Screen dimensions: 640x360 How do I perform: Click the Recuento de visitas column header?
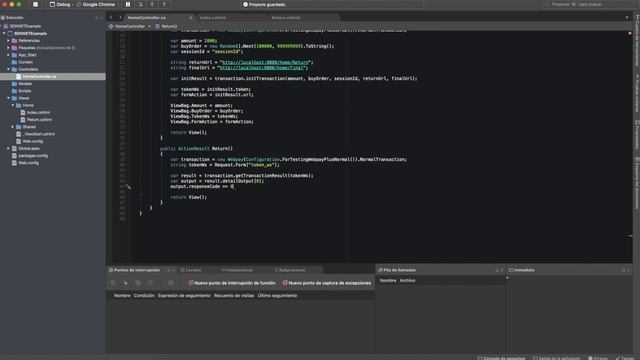[234, 296]
